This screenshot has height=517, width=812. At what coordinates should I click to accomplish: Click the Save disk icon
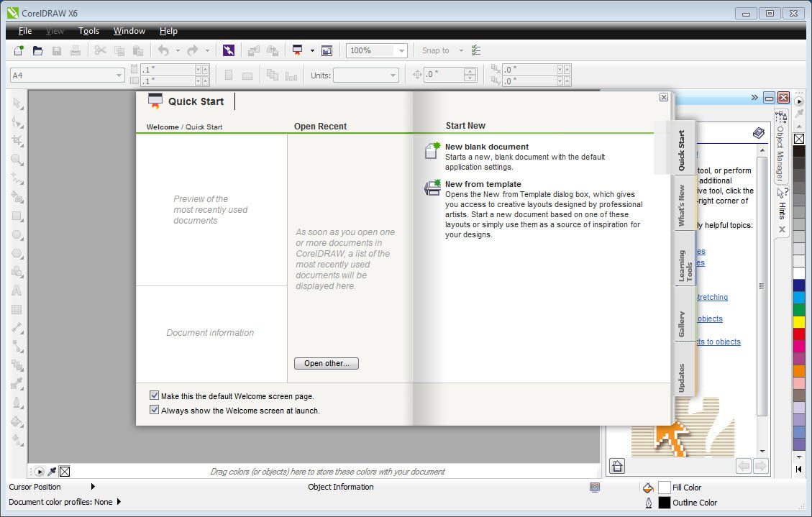(x=57, y=50)
